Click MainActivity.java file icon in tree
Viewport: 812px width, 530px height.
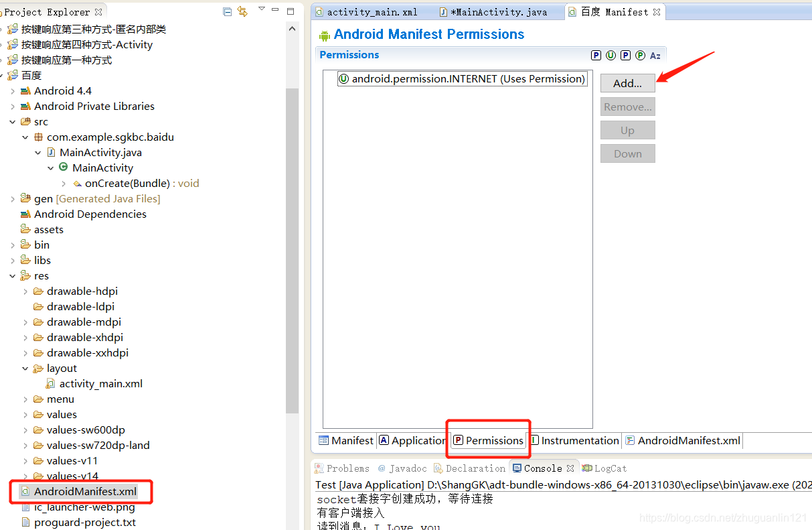52,153
